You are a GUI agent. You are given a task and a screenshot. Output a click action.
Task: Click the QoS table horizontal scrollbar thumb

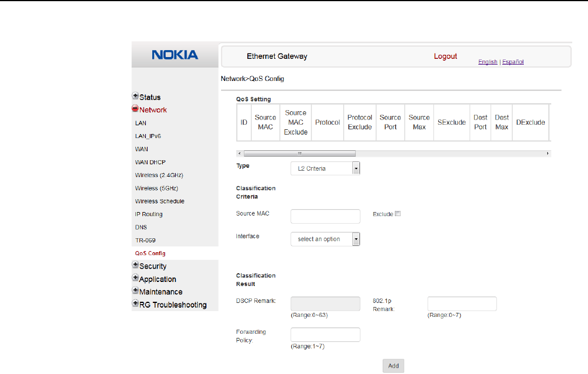tap(299, 153)
